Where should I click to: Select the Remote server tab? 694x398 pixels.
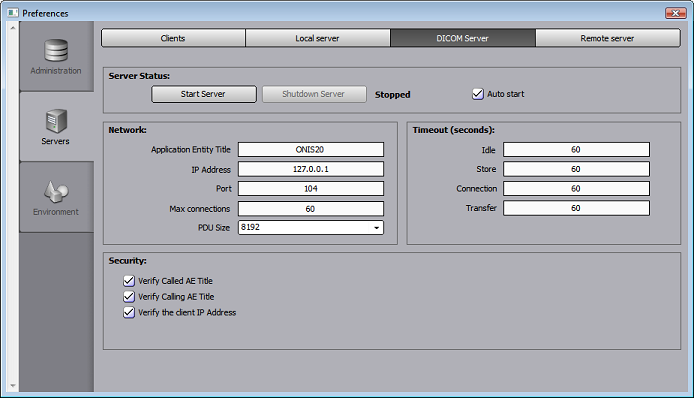click(x=607, y=38)
